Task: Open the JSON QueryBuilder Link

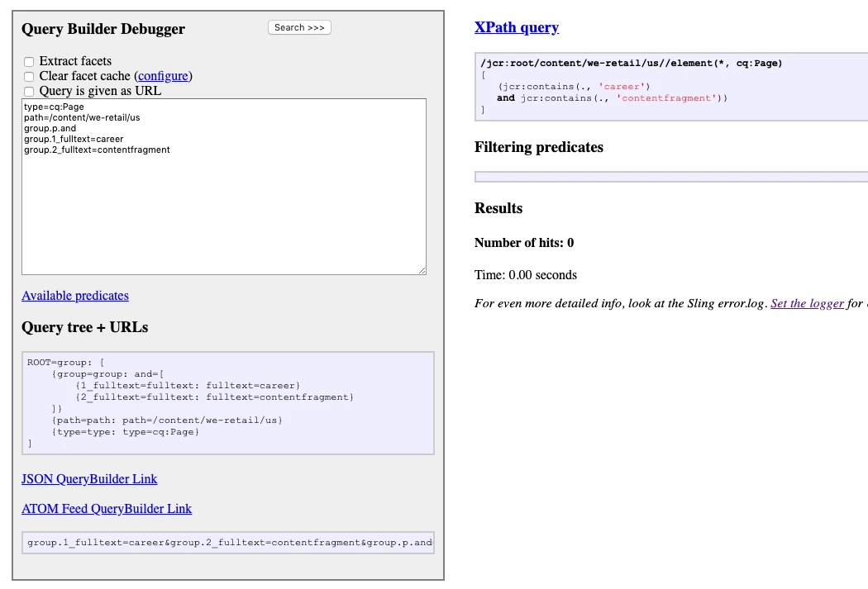Action: 89,479
